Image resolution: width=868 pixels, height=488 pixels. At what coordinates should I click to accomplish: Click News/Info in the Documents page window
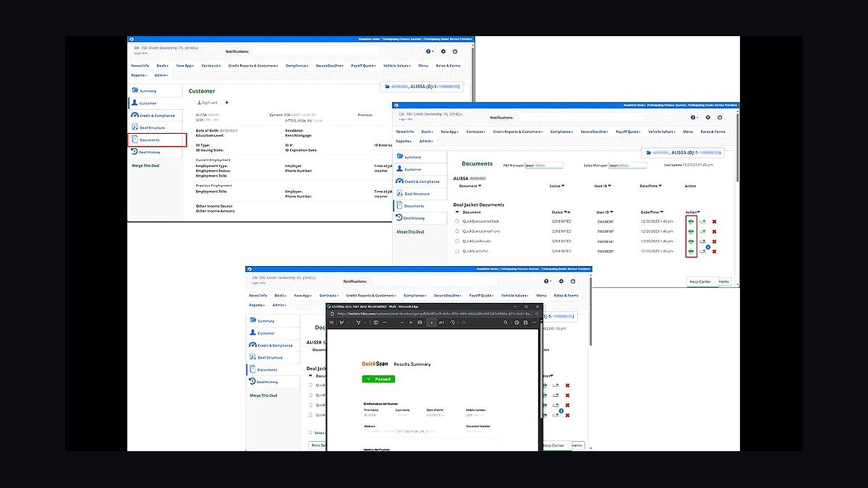coord(405,132)
